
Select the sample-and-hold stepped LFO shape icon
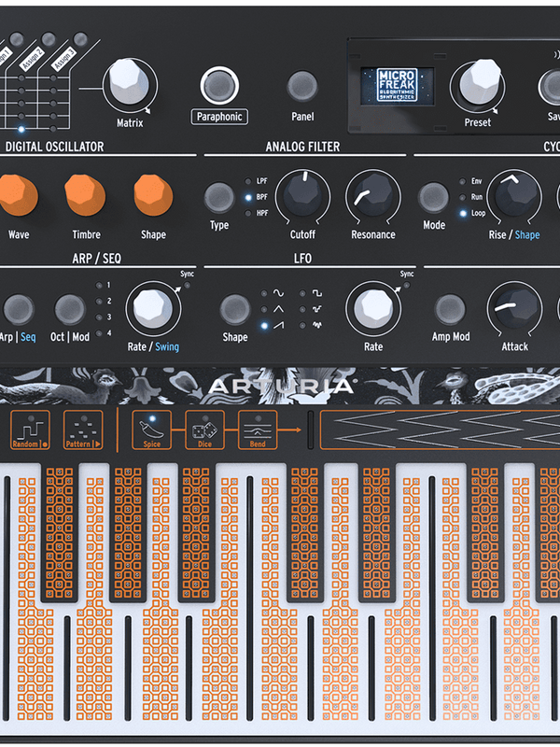317,310
